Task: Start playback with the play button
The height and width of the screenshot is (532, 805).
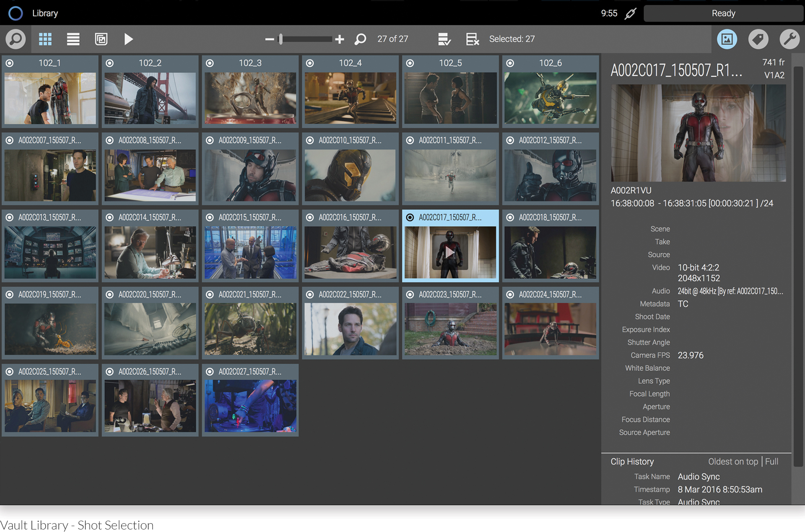Action: click(x=129, y=39)
